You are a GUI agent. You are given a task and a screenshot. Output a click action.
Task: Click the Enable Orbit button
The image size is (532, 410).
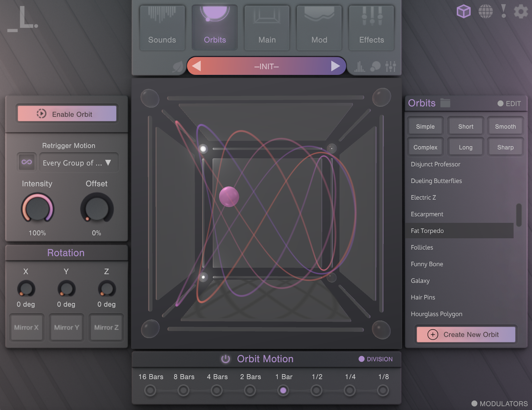point(67,114)
